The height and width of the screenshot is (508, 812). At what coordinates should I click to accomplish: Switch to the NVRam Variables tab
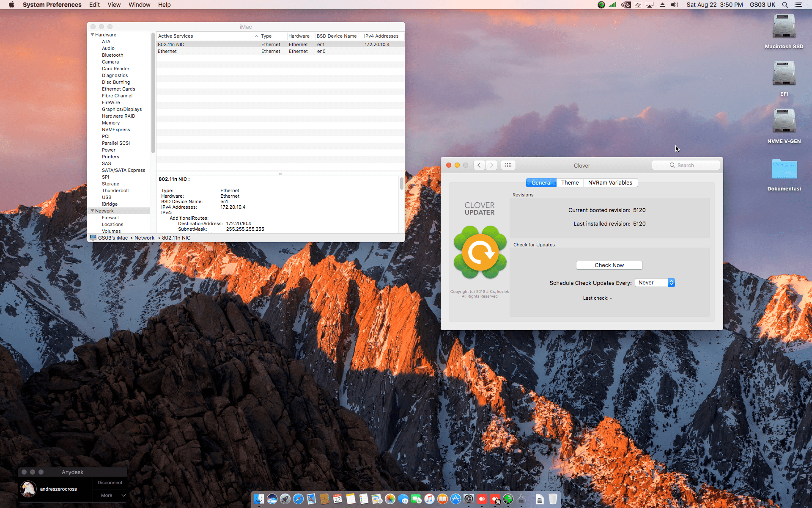coord(610,183)
